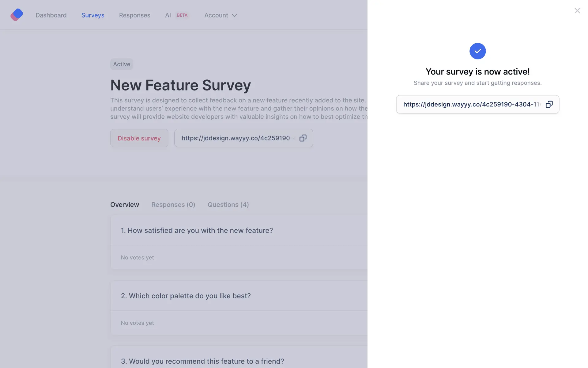The width and height of the screenshot is (588, 368).
Task: Click the BETA badge beside AI
Action: [x=182, y=15]
